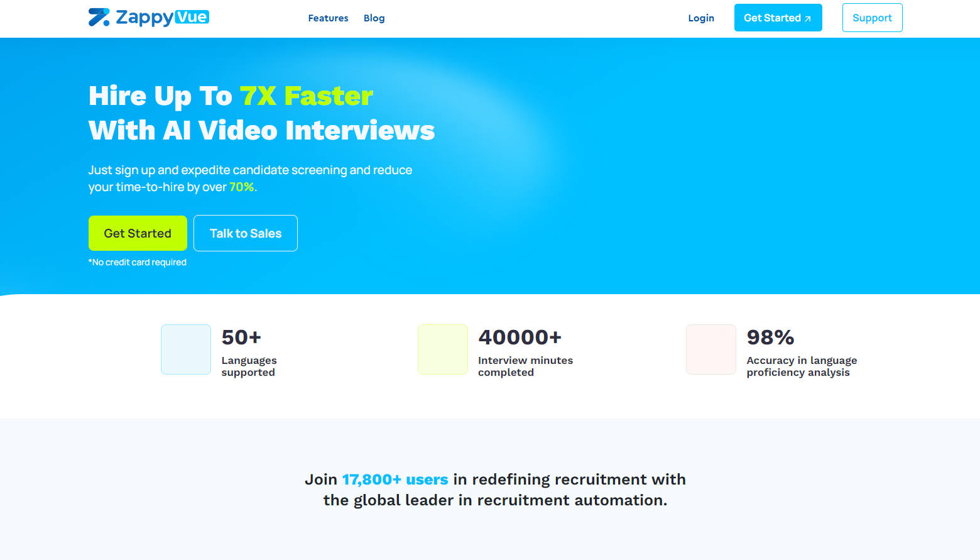Open the Features menu item

coord(328,18)
